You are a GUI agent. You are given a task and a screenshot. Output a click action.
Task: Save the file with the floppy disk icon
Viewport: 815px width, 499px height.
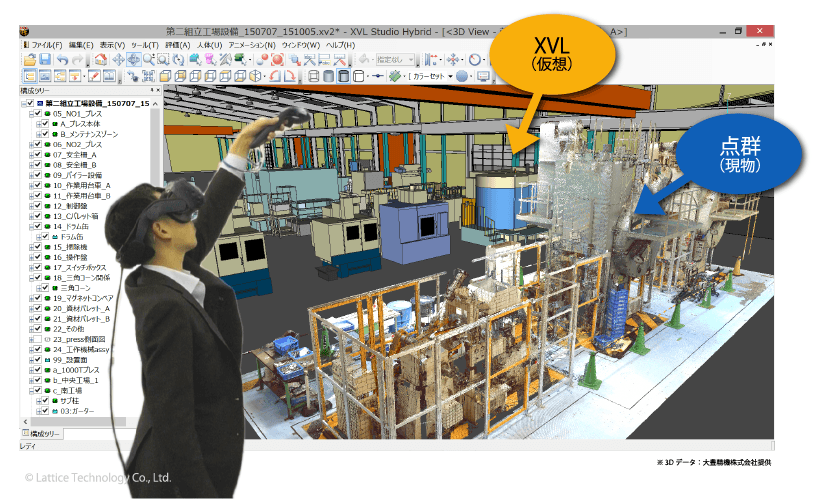coord(45,60)
